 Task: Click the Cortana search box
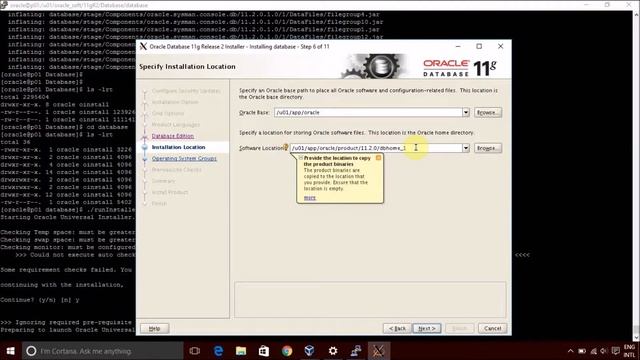pos(103,351)
